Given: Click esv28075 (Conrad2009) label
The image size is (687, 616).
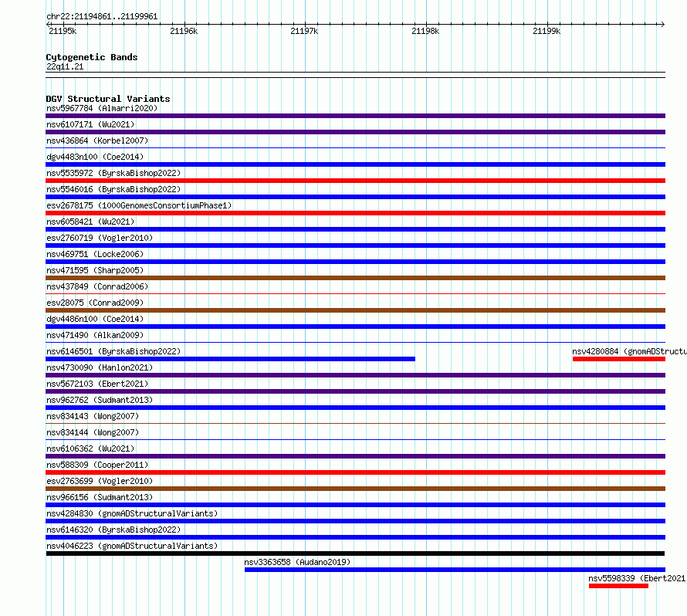Looking at the screenshot, I should click(95, 303).
